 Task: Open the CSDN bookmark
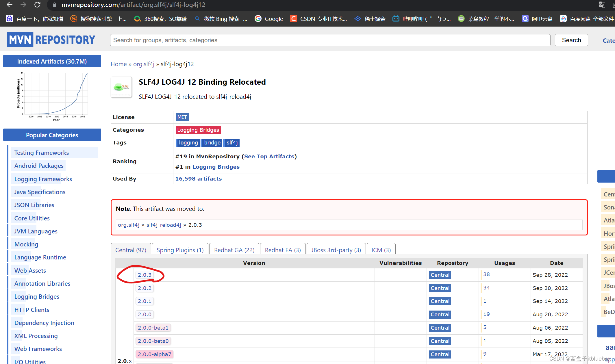click(x=319, y=19)
